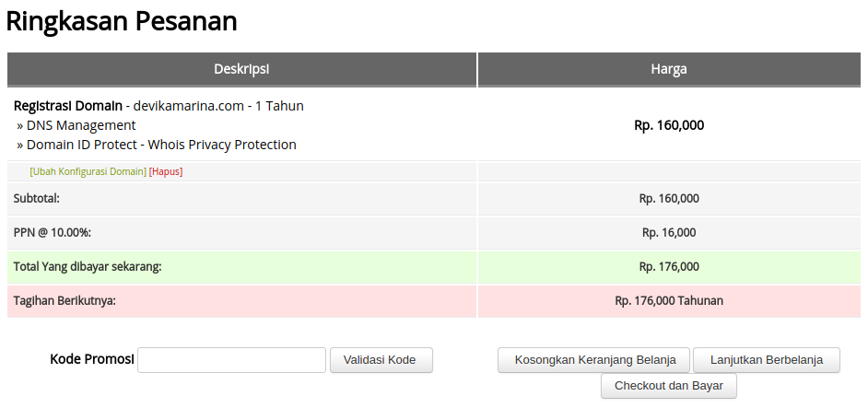Click the bold Rp. 160,000 domain price
This screenshot has width=868, height=408.
(x=669, y=125)
